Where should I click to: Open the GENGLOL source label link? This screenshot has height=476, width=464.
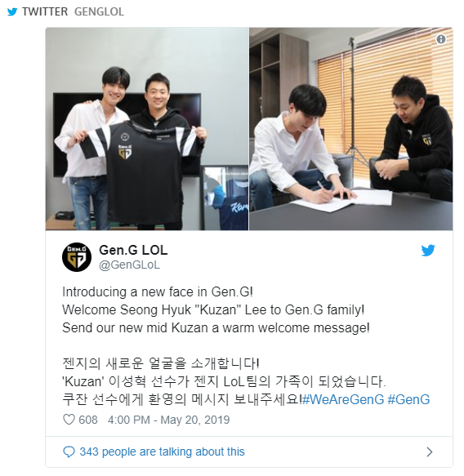[x=99, y=12]
